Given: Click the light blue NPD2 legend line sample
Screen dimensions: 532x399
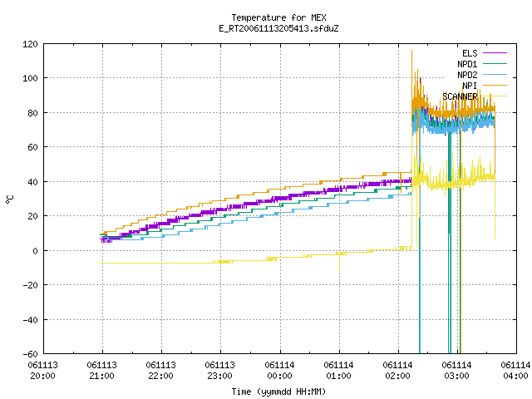Looking at the screenshot, I should [x=495, y=74].
